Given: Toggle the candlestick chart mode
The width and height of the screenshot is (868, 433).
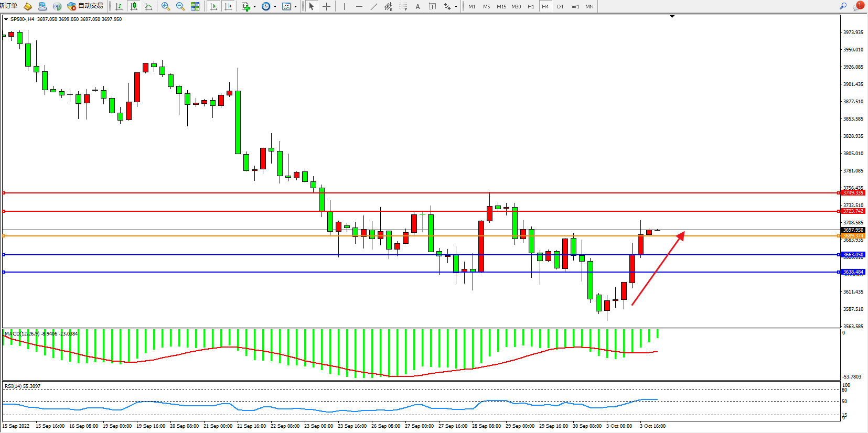Looking at the screenshot, I should (x=134, y=6).
